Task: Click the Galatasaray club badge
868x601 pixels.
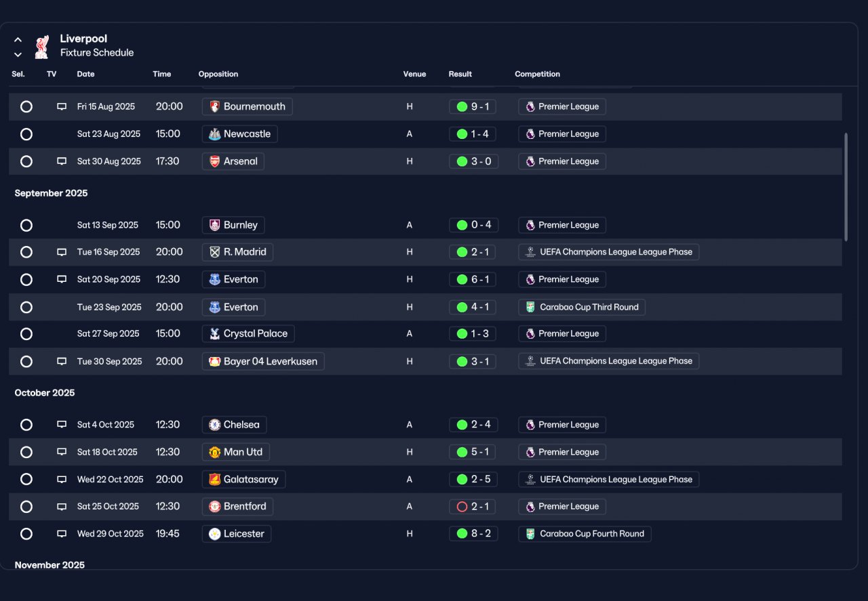Action: [214, 479]
